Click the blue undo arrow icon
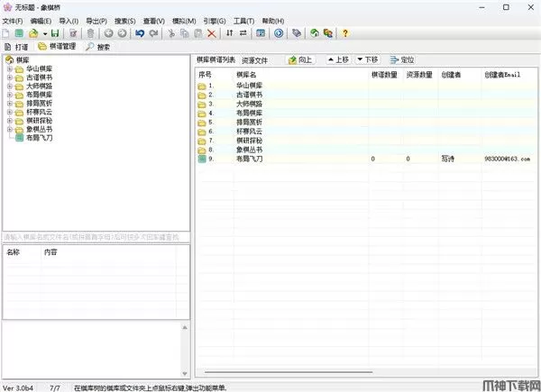This screenshot has width=541, height=392. point(140,33)
